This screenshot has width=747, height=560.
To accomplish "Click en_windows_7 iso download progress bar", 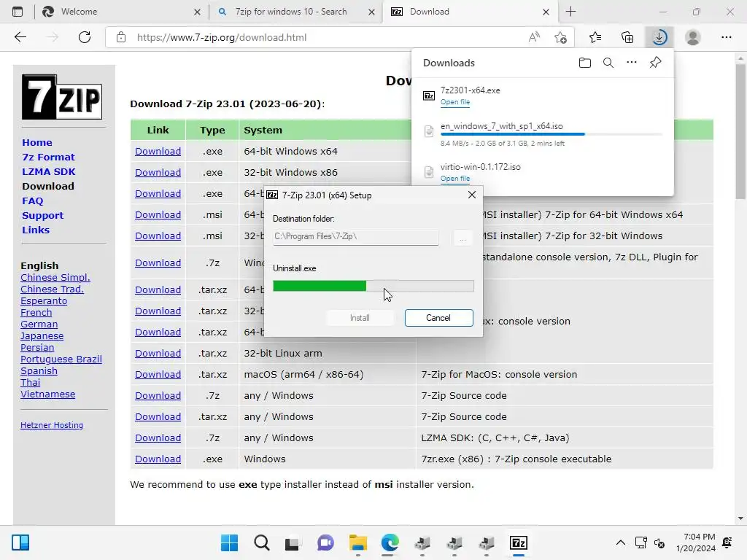I will tap(551, 134).
